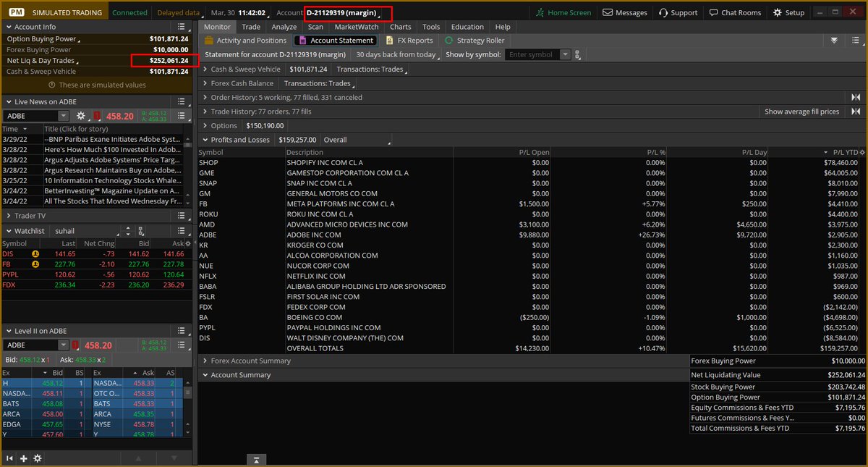Click the bottom pane collapse arrow icon
This screenshot has height=467, width=868.
pyautogui.click(x=256, y=459)
